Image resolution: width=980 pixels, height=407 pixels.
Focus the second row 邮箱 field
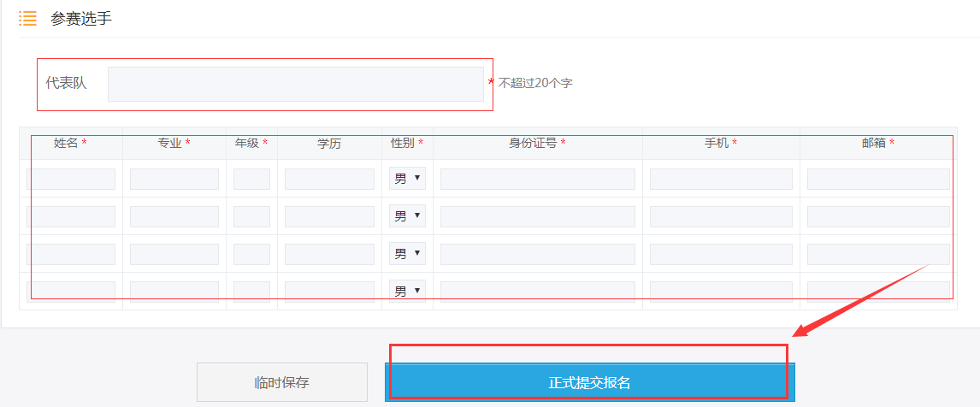click(878, 216)
